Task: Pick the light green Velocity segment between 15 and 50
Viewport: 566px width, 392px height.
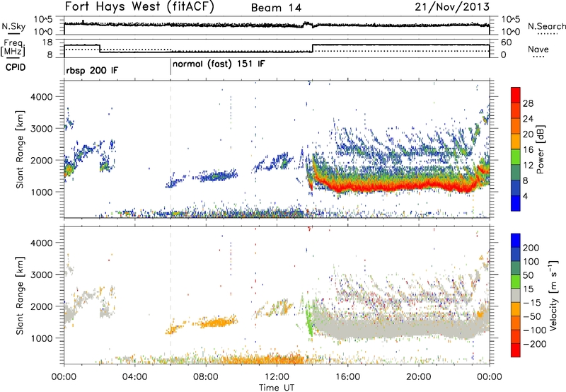Action: pyautogui.click(x=516, y=282)
